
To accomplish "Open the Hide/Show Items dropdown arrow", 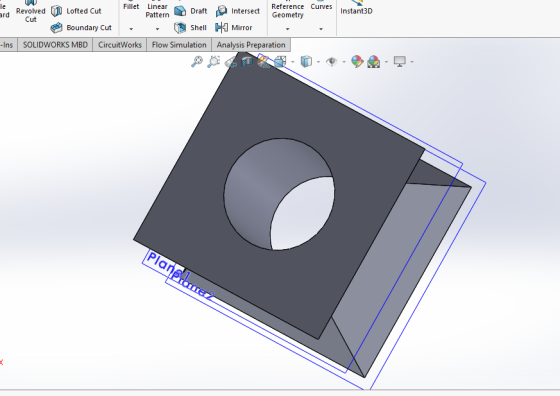I will (344, 62).
